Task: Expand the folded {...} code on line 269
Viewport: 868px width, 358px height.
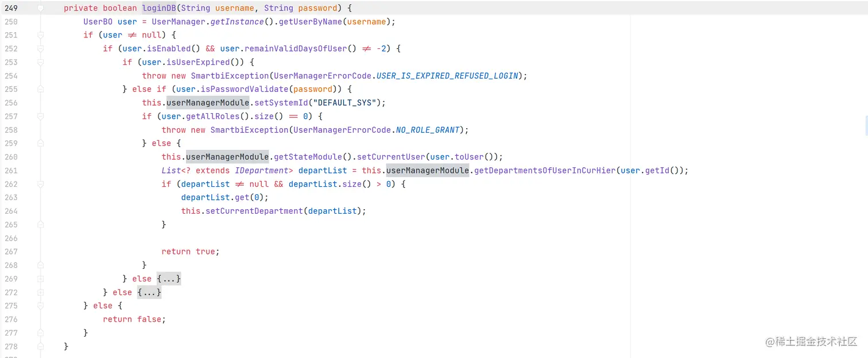Action: [x=169, y=279]
